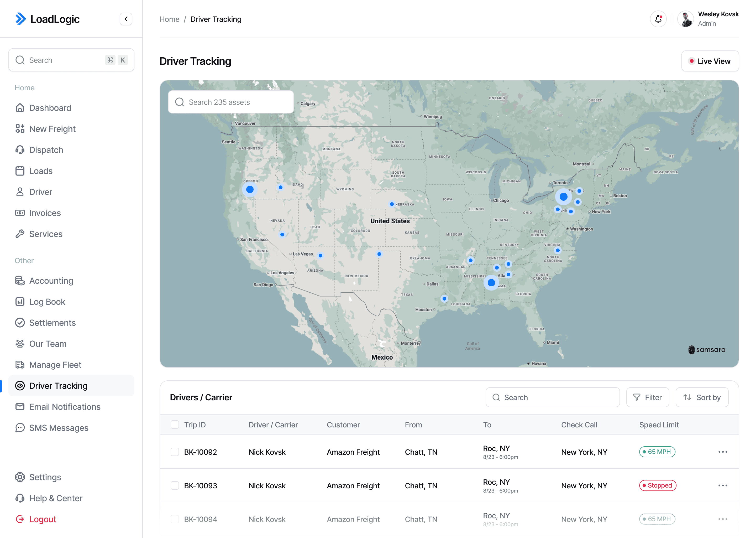This screenshot has width=756, height=538.
Task: Open row options for trip BK-10092
Action: (x=723, y=452)
